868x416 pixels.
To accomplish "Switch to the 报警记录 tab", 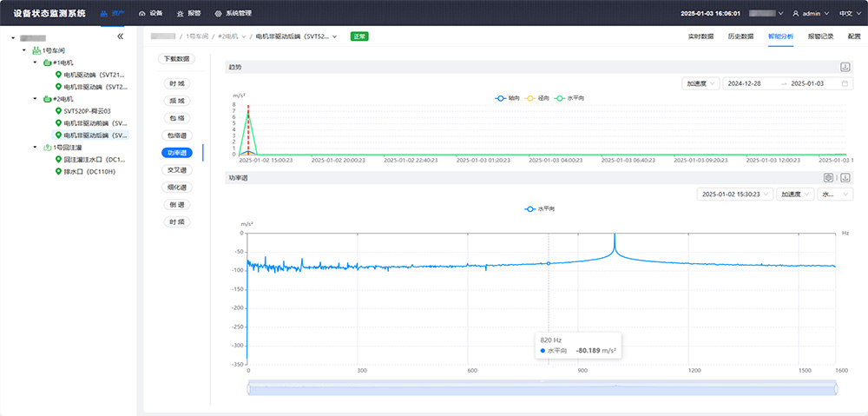I will point(820,36).
